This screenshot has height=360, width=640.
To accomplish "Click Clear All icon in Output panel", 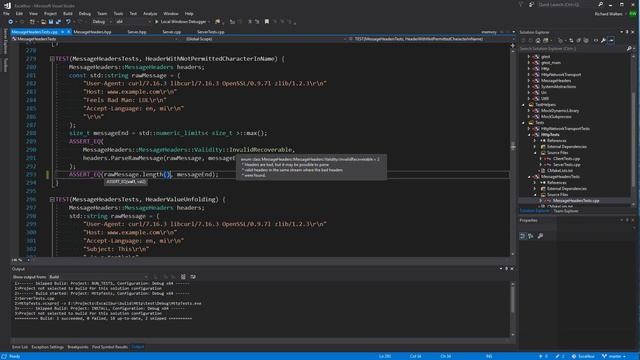I will coord(183,277).
